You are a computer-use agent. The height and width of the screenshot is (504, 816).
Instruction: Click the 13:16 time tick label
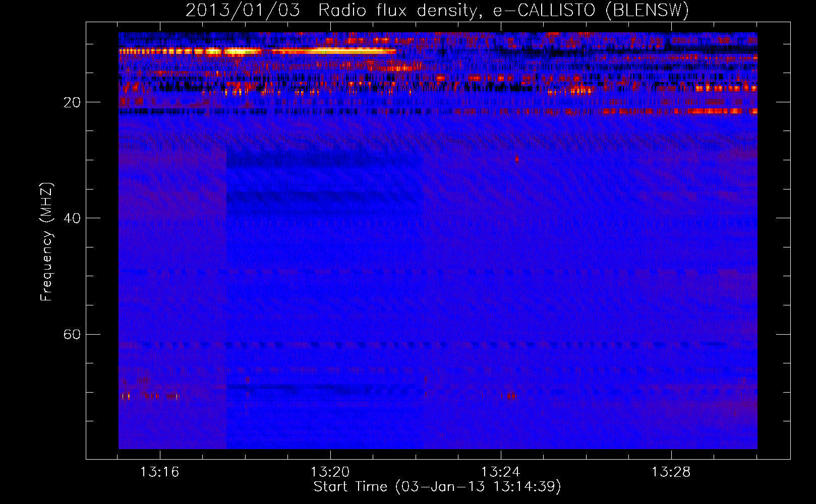[159, 472]
